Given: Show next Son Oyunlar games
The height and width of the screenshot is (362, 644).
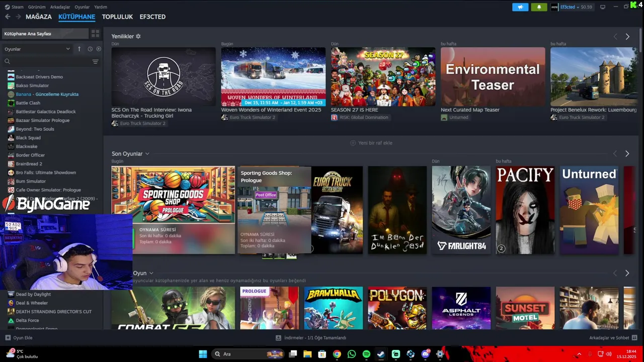Looking at the screenshot, I should click(627, 153).
